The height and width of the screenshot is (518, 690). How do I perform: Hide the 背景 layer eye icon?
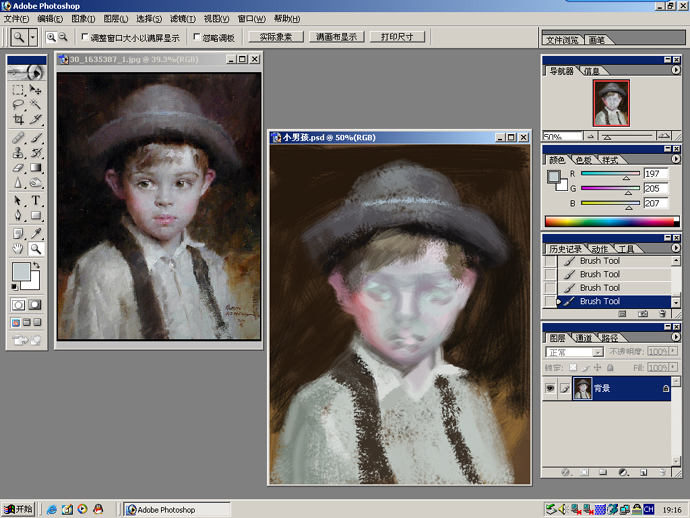[550, 388]
